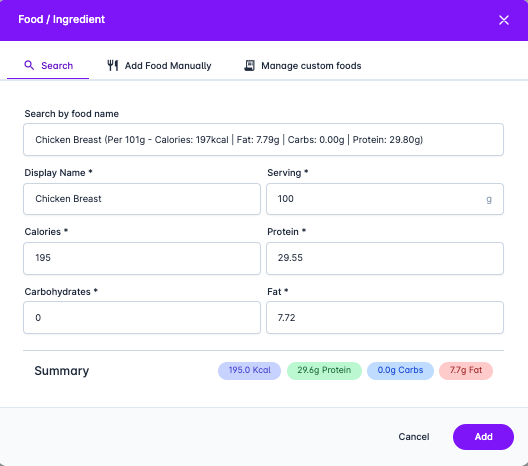Click the Add button
Image resolution: width=528 pixels, height=466 pixels.
[x=483, y=437]
